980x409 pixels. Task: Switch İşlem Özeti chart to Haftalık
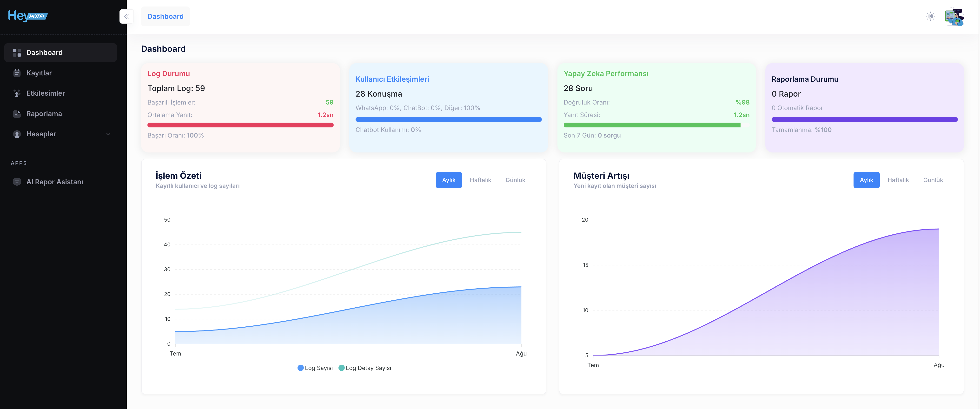coord(480,180)
